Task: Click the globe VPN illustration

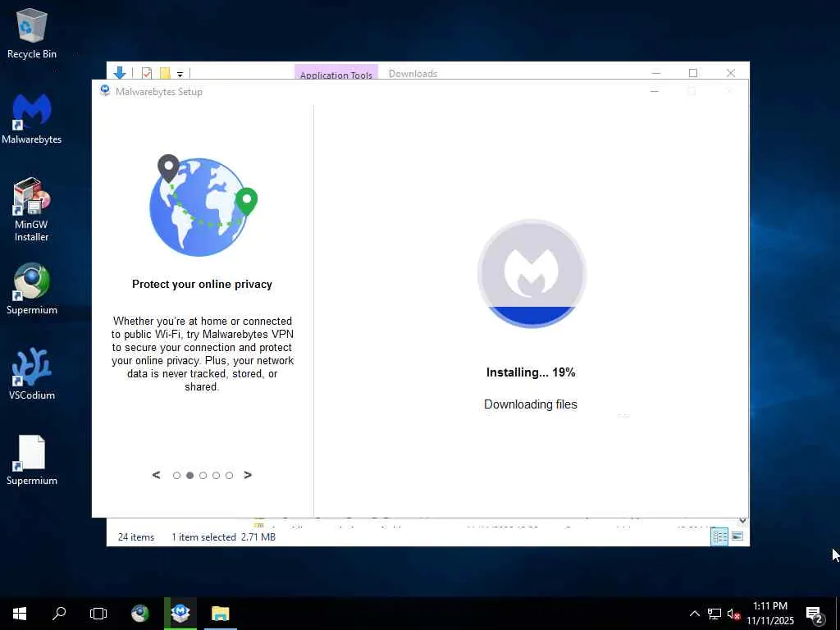Action: point(203,206)
